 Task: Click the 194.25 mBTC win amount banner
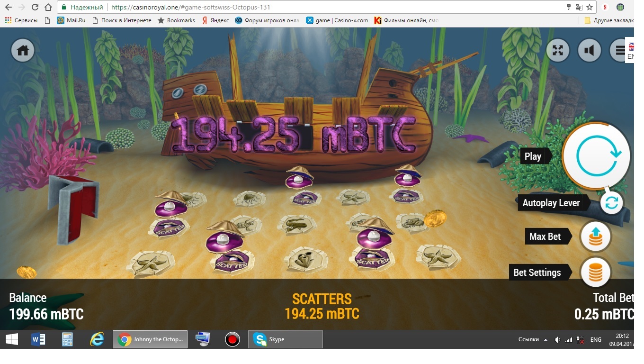(x=294, y=136)
